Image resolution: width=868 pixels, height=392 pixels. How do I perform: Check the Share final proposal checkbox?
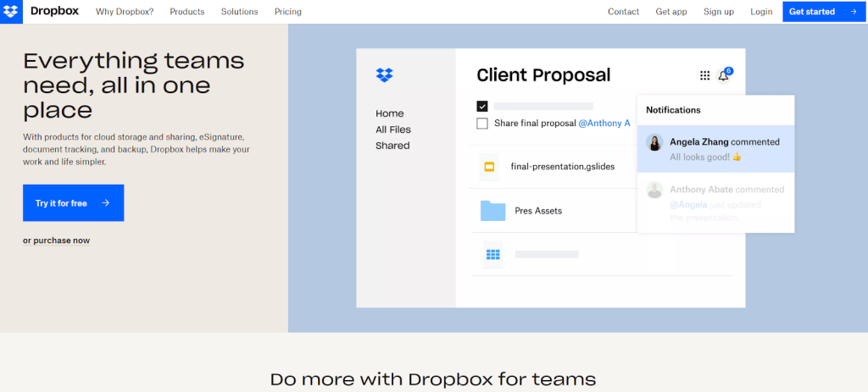click(x=482, y=124)
